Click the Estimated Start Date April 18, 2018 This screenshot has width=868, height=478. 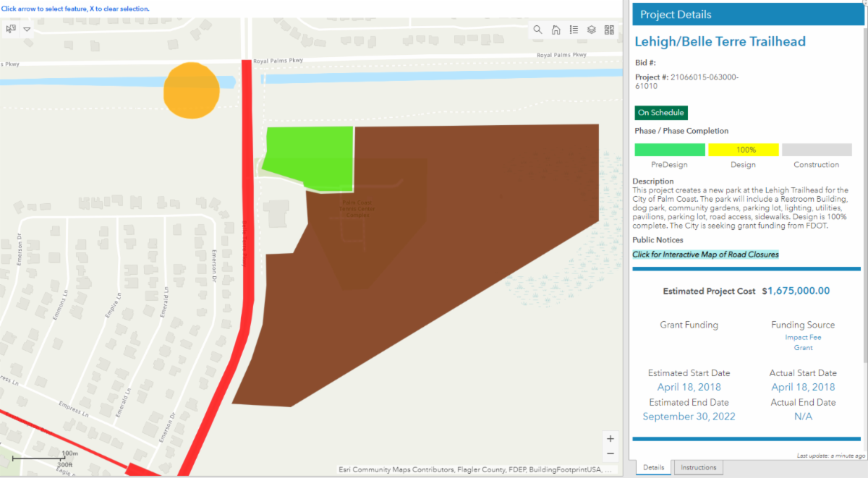689,387
